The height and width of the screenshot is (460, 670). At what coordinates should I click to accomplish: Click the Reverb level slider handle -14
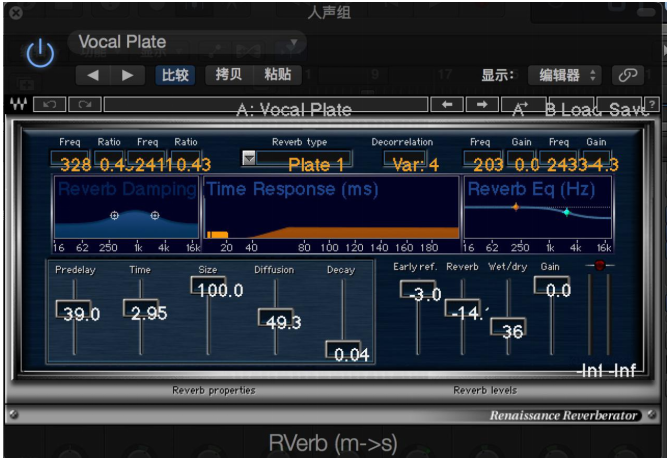pyautogui.click(x=463, y=309)
